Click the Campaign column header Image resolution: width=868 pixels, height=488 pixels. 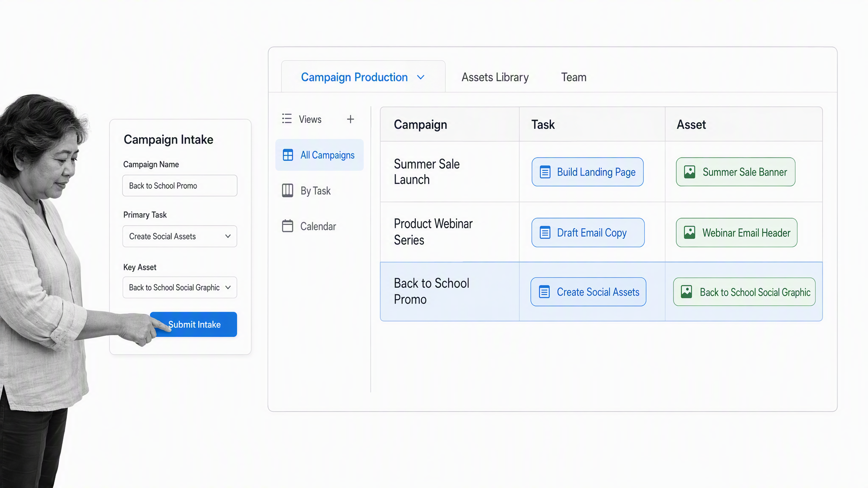click(x=450, y=124)
